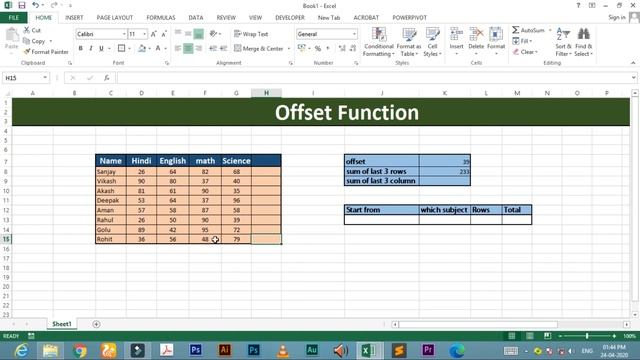The image size is (640, 360).
Task: Open Adobe Premiere Pro from taskbar
Action: (428, 350)
